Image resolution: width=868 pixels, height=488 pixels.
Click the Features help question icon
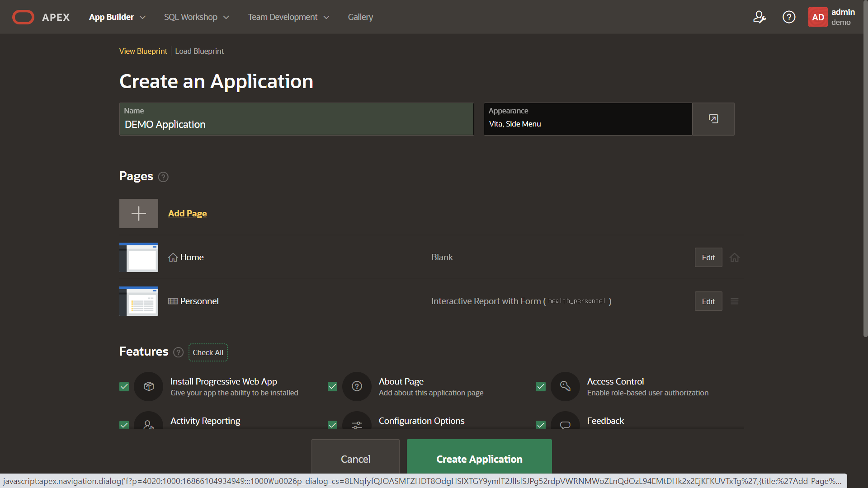click(179, 352)
